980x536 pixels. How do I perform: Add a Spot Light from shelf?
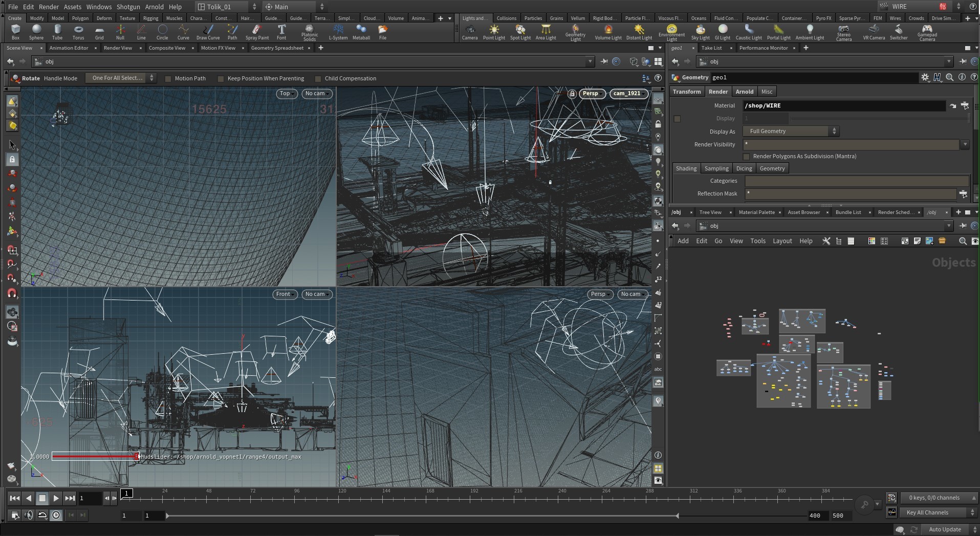(x=520, y=32)
